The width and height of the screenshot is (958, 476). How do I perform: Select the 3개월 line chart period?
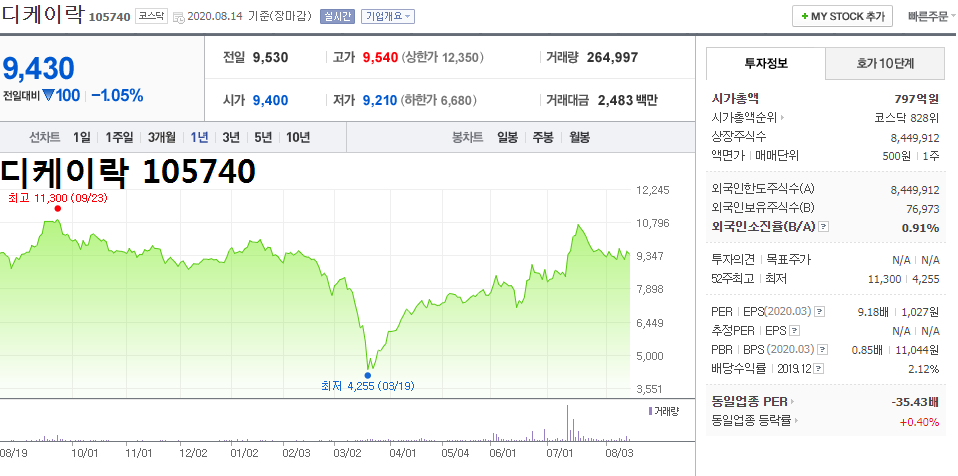point(162,137)
